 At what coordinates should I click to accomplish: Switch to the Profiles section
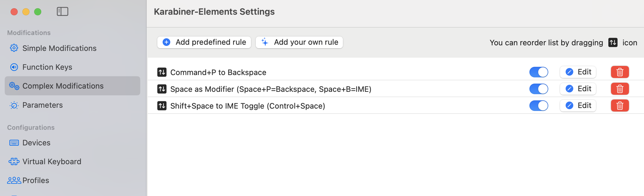[x=36, y=180]
